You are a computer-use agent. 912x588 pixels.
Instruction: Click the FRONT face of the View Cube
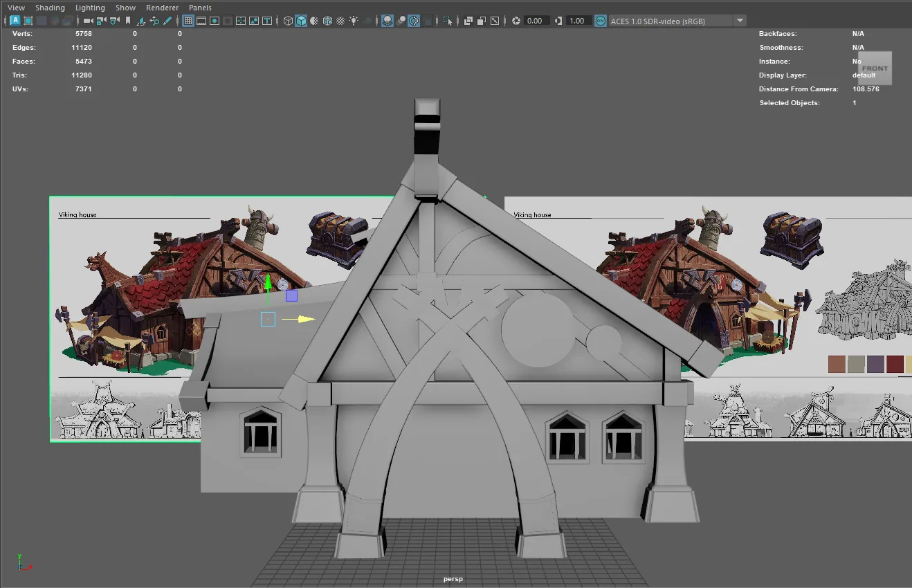(x=875, y=68)
